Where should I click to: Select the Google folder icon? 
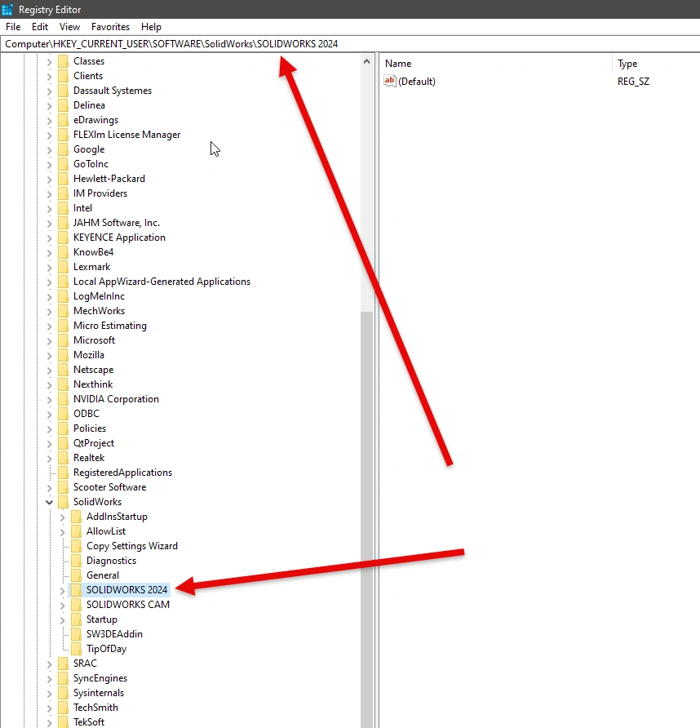tap(63, 149)
